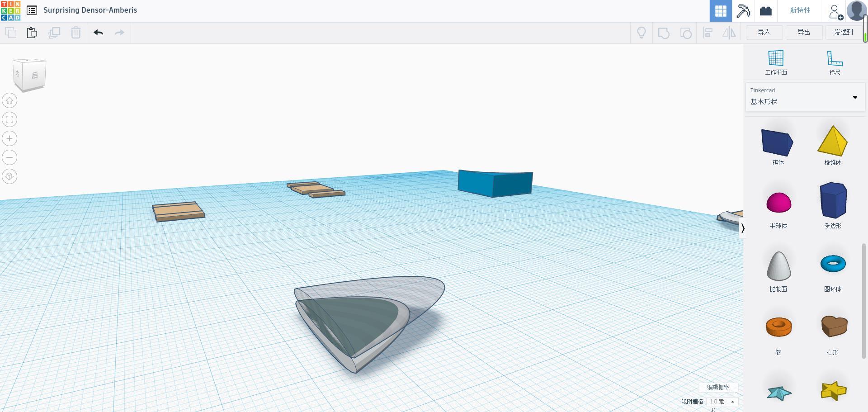This screenshot has height=412, width=868.
Task: Click the duplicate icon
Action: pyautogui.click(x=54, y=33)
